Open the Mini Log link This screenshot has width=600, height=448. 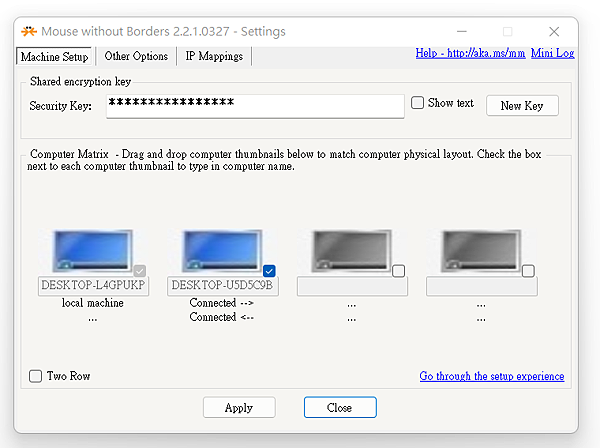[x=553, y=53]
